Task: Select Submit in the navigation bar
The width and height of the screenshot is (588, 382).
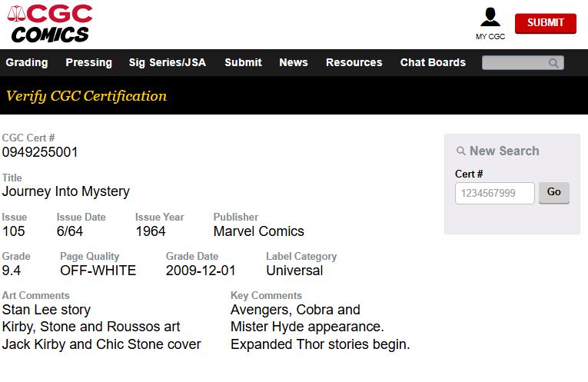Action: (243, 62)
